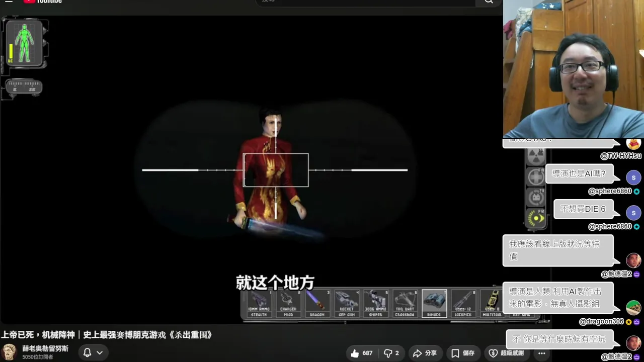644x362 pixels.
Task: Open 鮑德溫2's avatar beside 我應該看線上版狀況等特價
Action: [633, 260]
